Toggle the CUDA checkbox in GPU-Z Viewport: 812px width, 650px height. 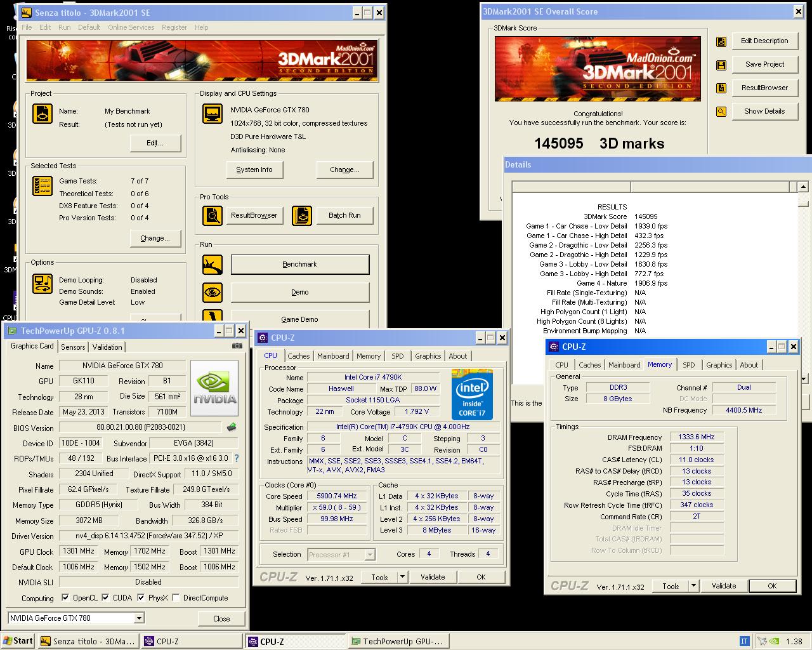coord(105,597)
